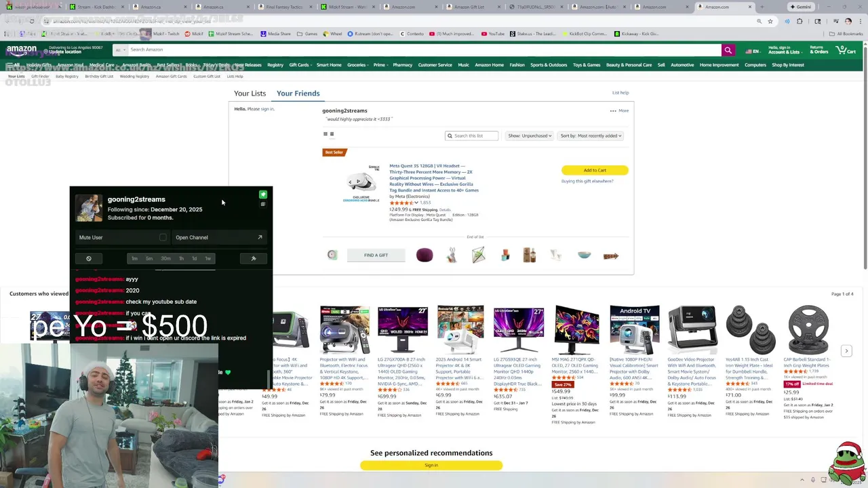Click the clock gift icon beside Find a Gift
The width and height of the screenshot is (868, 488).
[332, 255]
